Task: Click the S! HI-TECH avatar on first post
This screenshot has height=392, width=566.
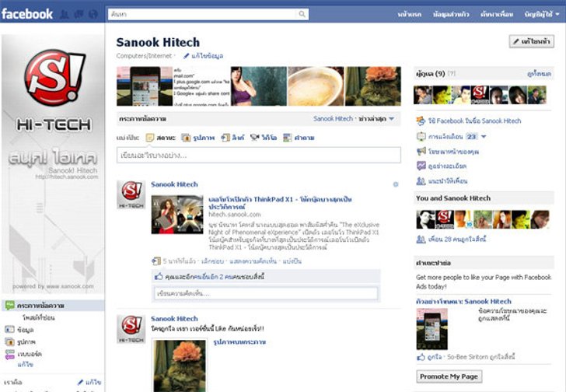Action: pos(131,195)
